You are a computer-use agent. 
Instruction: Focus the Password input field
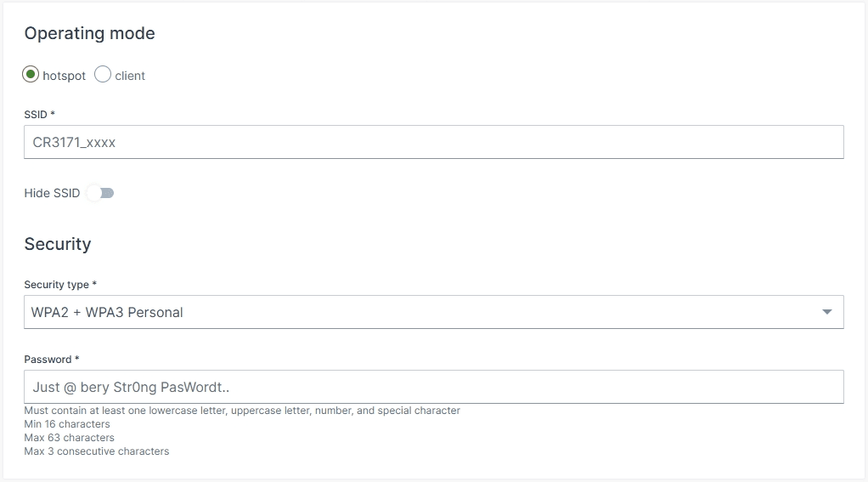click(433, 387)
